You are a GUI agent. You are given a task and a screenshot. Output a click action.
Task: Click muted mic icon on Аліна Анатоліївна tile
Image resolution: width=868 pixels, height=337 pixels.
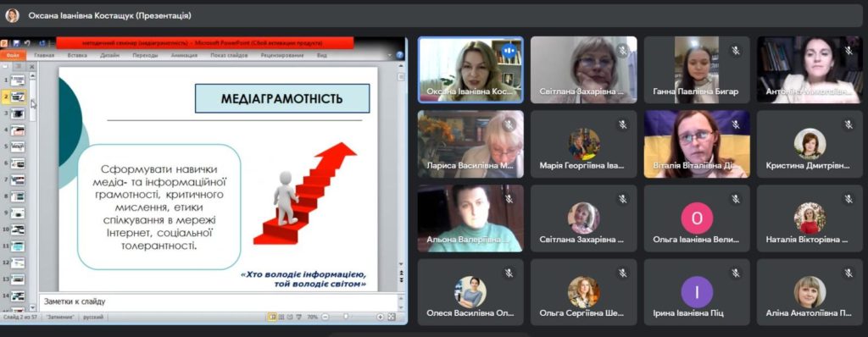[849, 273]
